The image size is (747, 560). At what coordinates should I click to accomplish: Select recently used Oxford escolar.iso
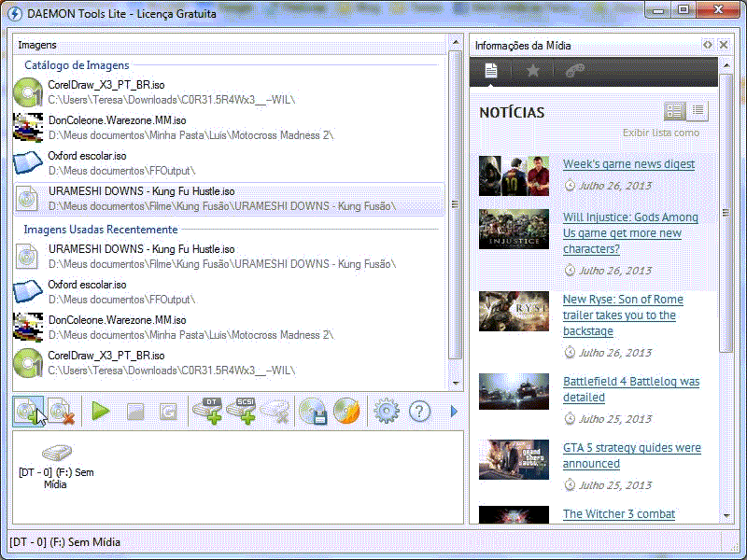(x=229, y=291)
